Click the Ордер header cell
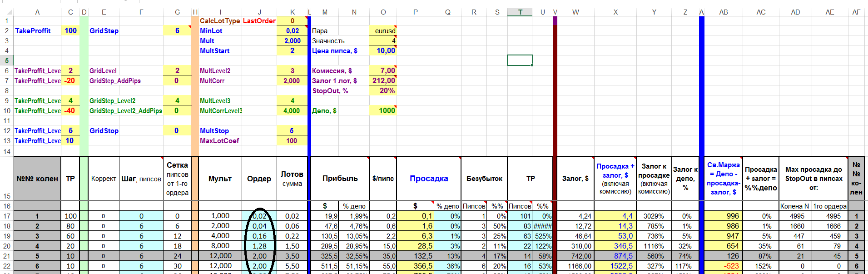868x274 pixels. click(259, 179)
